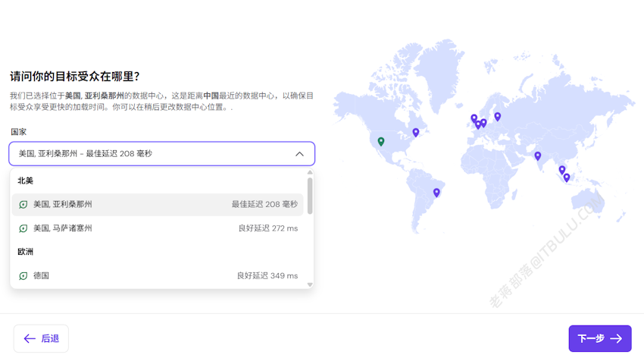Click the Finland map pin

coord(497,117)
